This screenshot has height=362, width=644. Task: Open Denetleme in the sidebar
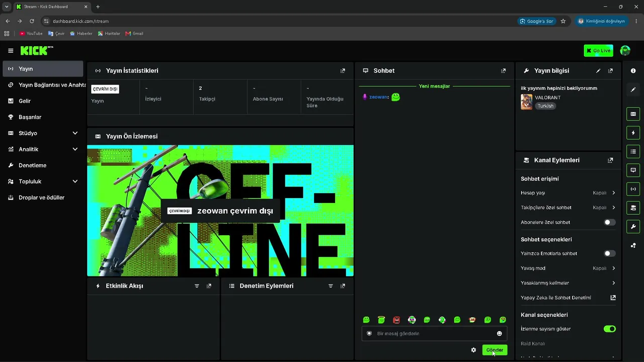coord(43,165)
